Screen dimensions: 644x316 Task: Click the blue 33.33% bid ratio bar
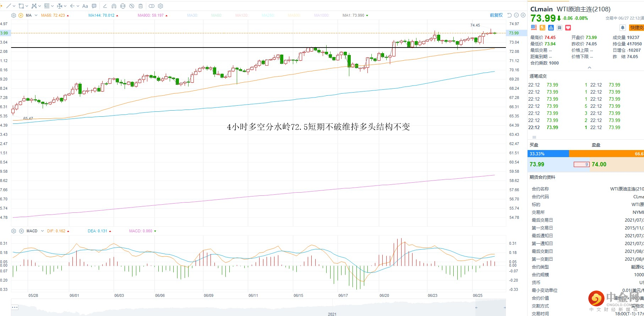tap(548, 154)
